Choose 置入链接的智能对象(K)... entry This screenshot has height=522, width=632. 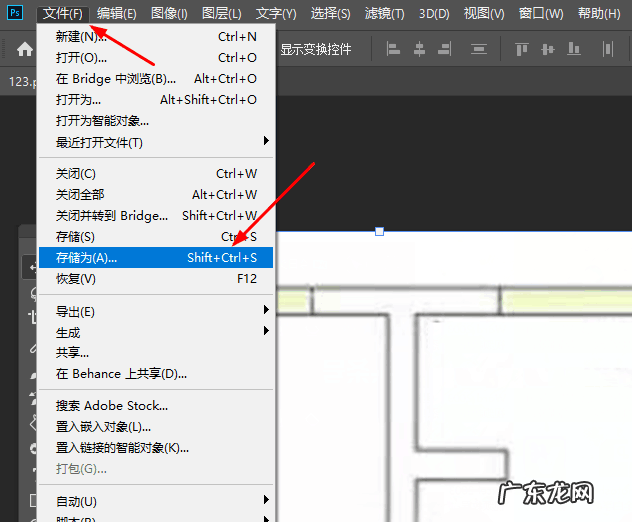tap(156, 447)
